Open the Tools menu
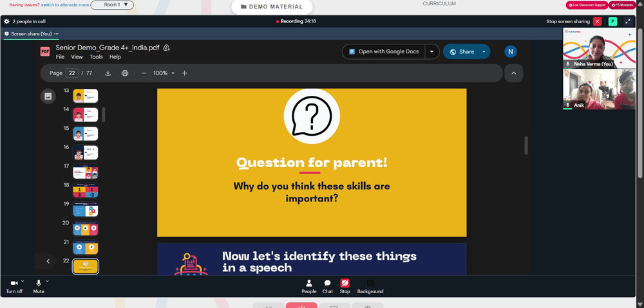 point(96,57)
